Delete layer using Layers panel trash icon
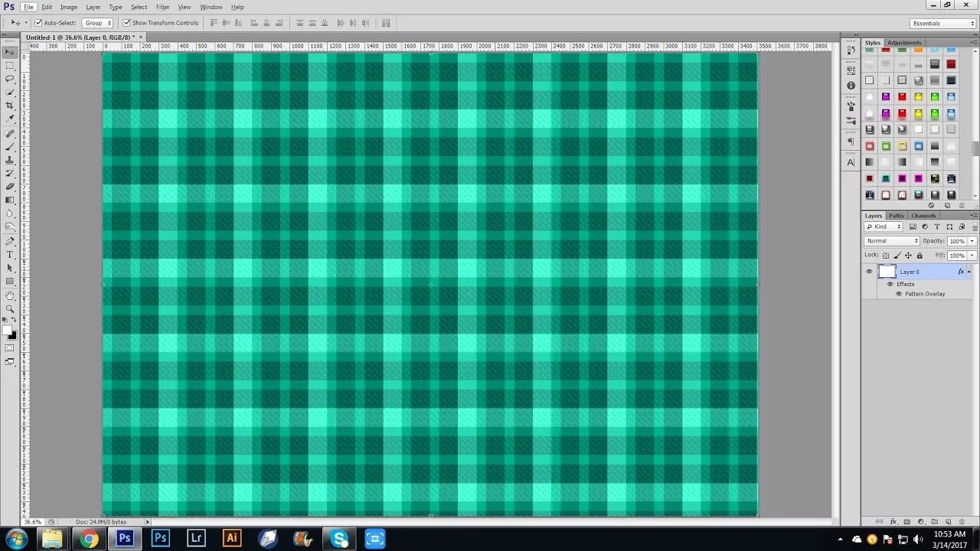The width and height of the screenshot is (980, 551). (962, 522)
